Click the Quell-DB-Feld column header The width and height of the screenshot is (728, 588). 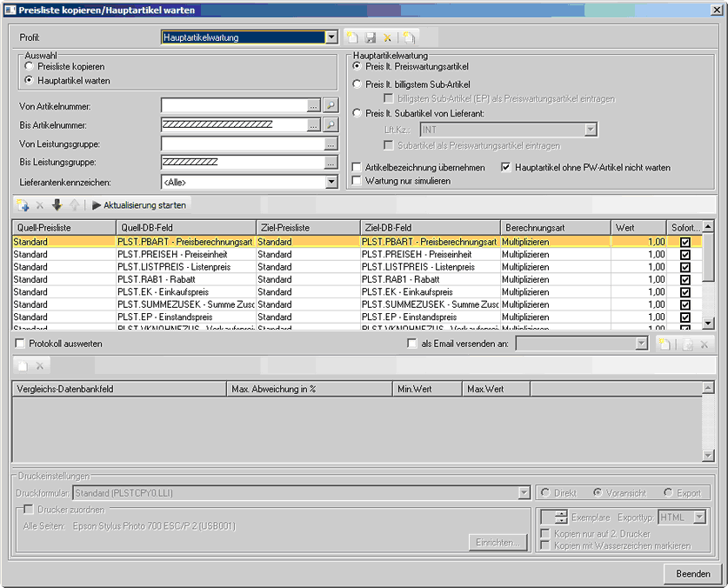click(184, 227)
